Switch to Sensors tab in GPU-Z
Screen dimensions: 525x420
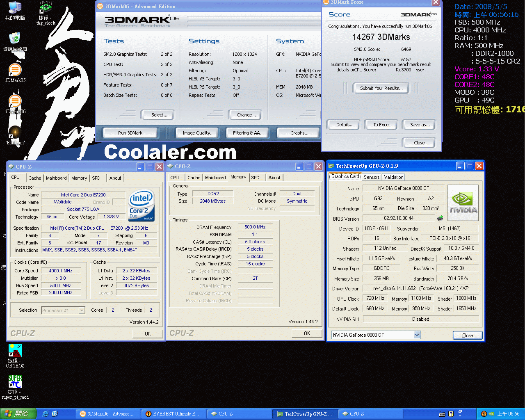point(372,177)
